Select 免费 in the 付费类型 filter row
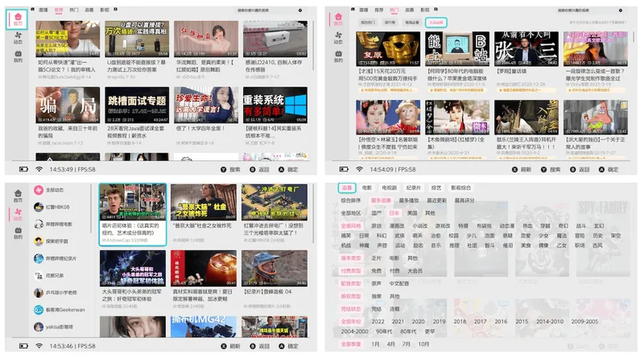 (376, 270)
